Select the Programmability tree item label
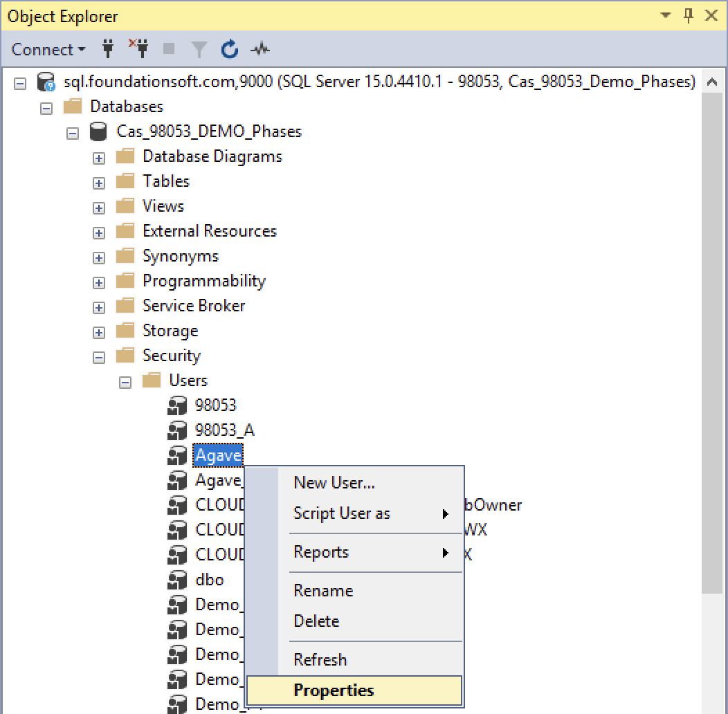Viewport: 728px width, 714px height. click(x=204, y=281)
